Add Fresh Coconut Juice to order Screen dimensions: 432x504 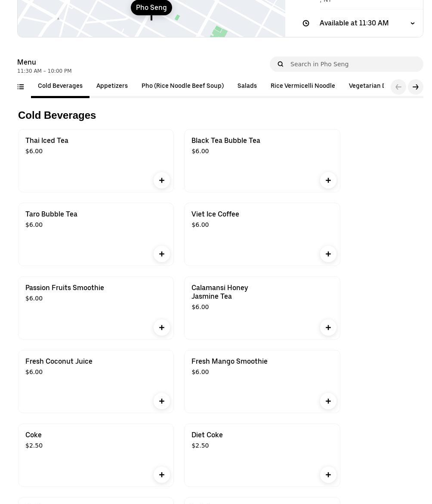(162, 401)
